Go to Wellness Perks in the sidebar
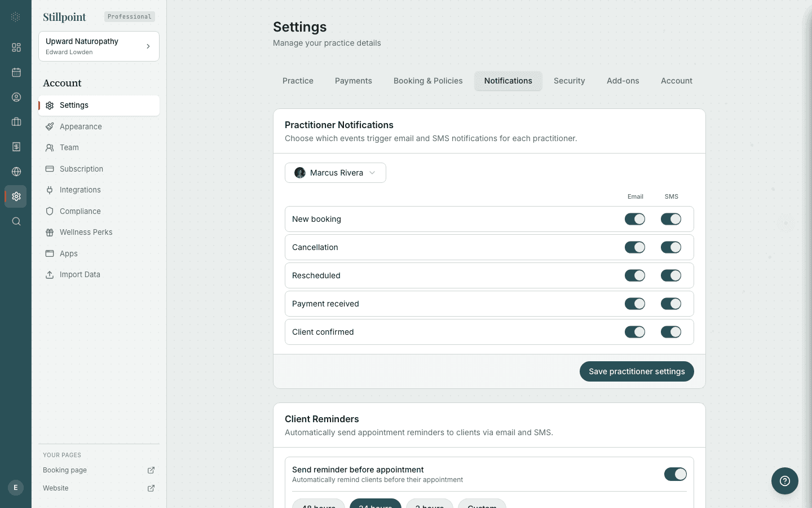Screen dimensions: 812x508 (x=99, y=233)
